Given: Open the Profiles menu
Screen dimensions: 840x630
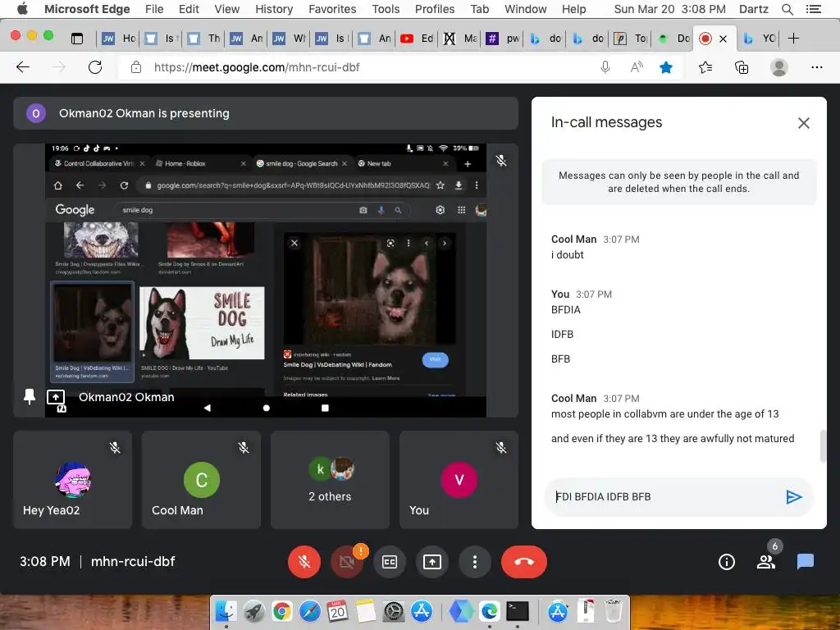Looking at the screenshot, I should [435, 9].
